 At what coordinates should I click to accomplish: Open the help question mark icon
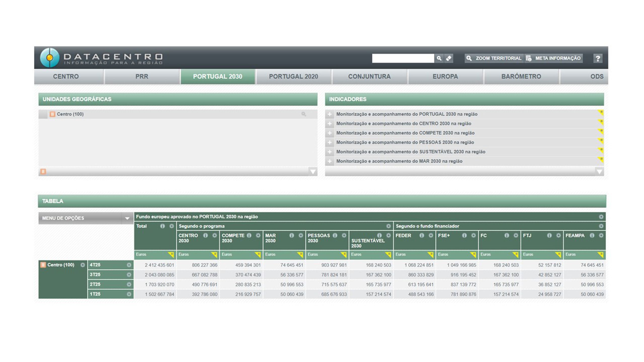point(598,58)
